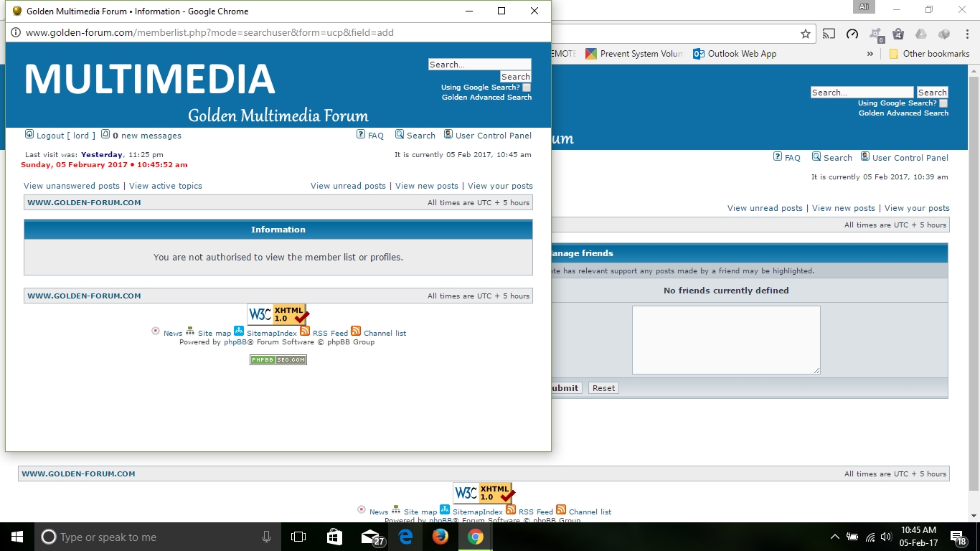The image size is (980, 551).
Task: Click the phpBB SEO badge in popup
Action: pyautogui.click(x=278, y=359)
